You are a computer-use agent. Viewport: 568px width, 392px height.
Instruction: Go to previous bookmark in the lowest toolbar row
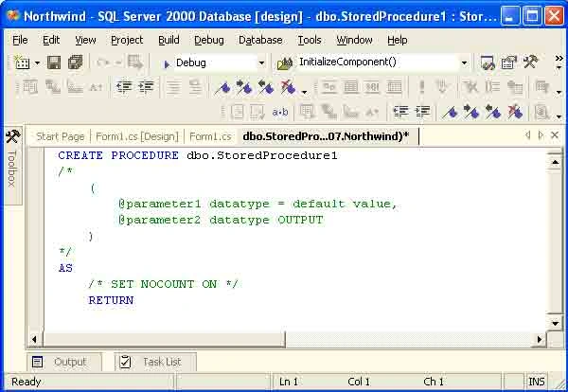(493, 113)
